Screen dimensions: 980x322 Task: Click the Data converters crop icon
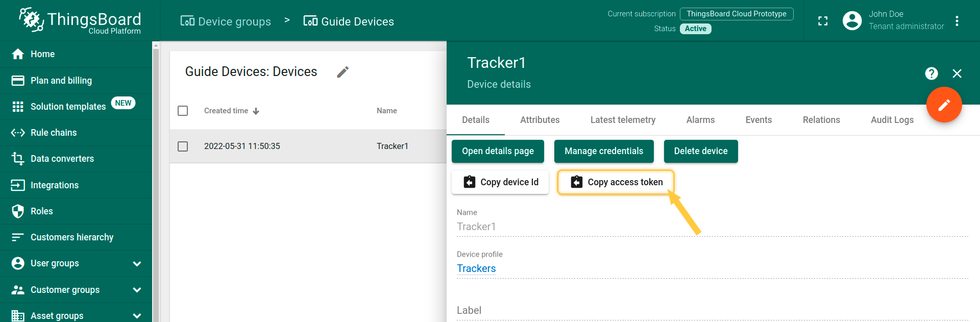[x=18, y=159]
